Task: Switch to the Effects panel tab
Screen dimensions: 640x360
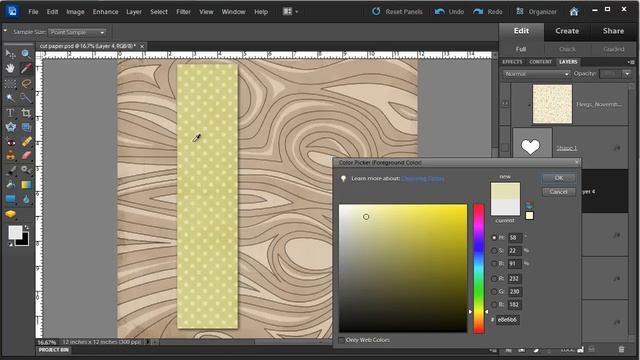Action: click(x=512, y=62)
